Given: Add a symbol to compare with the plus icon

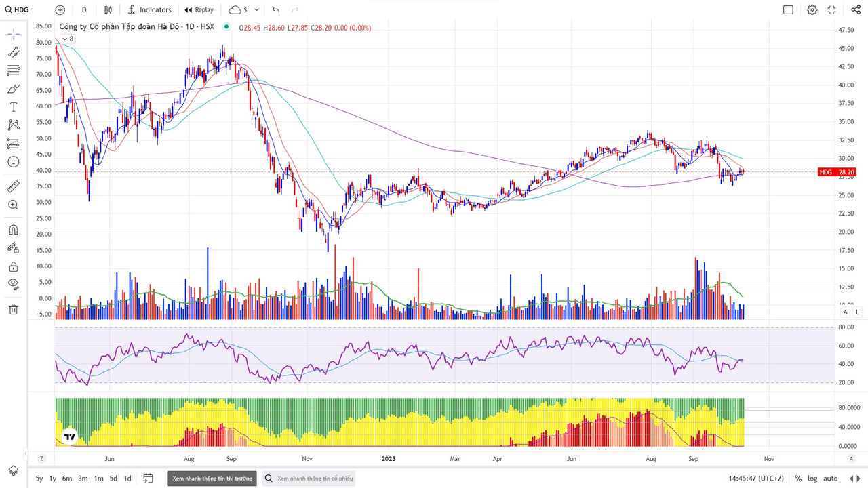Looking at the screenshot, I should pos(60,9).
